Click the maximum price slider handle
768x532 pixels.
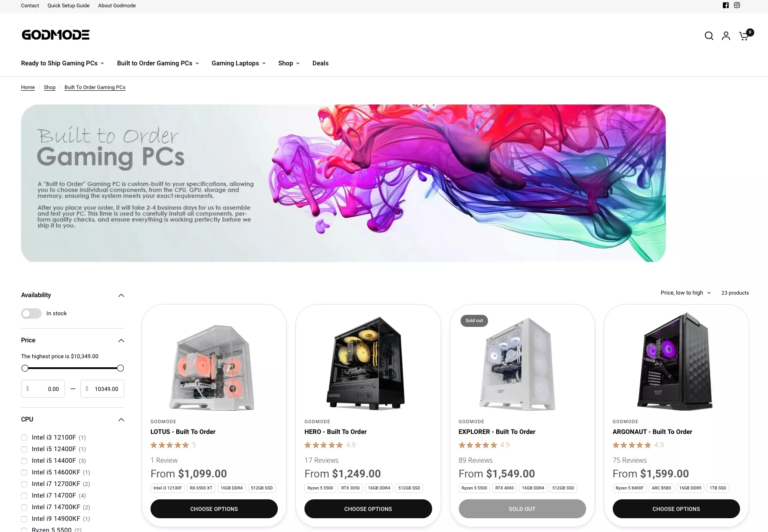pyautogui.click(x=120, y=368)
